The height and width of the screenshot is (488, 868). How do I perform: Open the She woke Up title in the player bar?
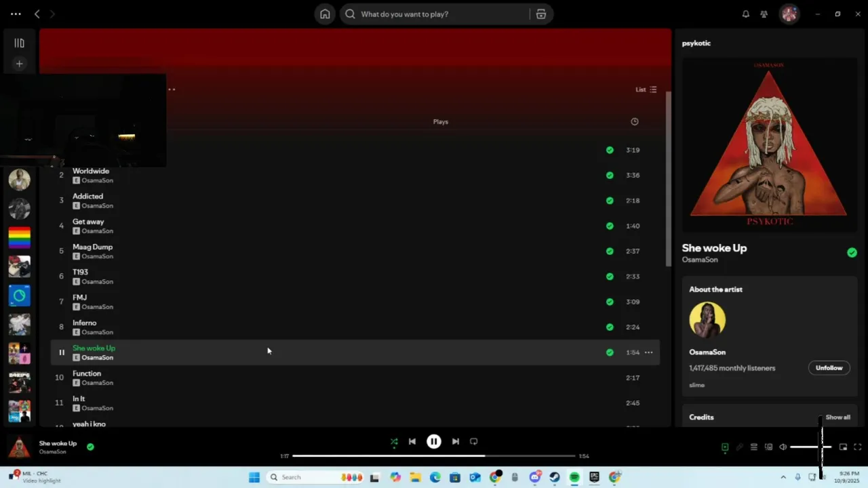(58, 443)
